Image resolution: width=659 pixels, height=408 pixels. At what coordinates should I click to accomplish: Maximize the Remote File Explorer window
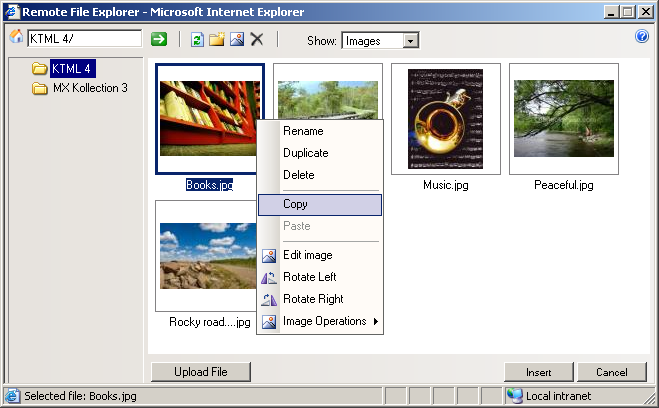[x=627, y=12]
